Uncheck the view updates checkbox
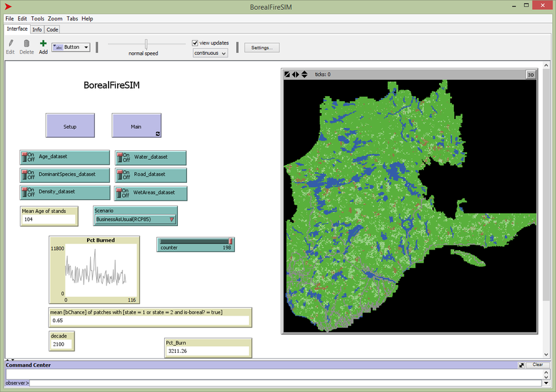The width and height of the screenshot is (556, 392). click(195, 43)
